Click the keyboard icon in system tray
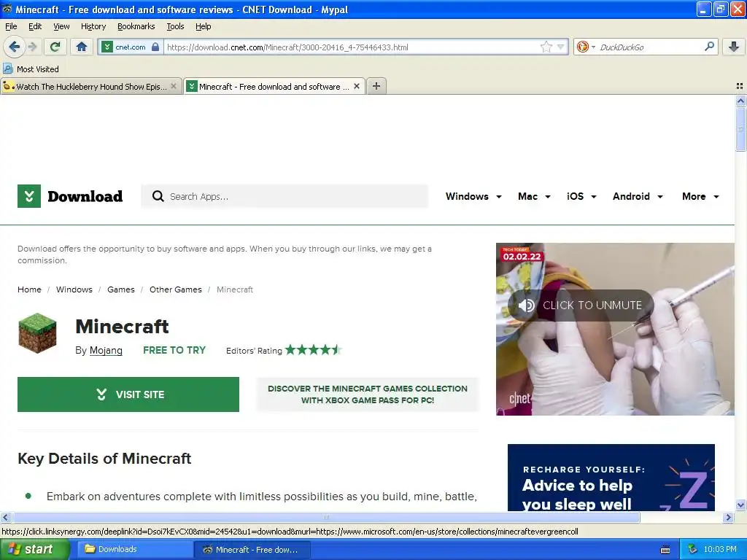 (x=665, y=550)
